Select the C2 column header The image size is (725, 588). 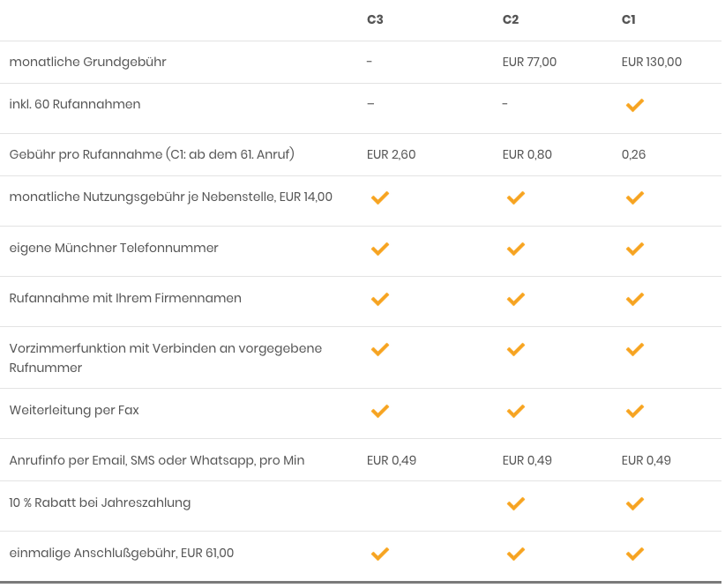[511, 19]
